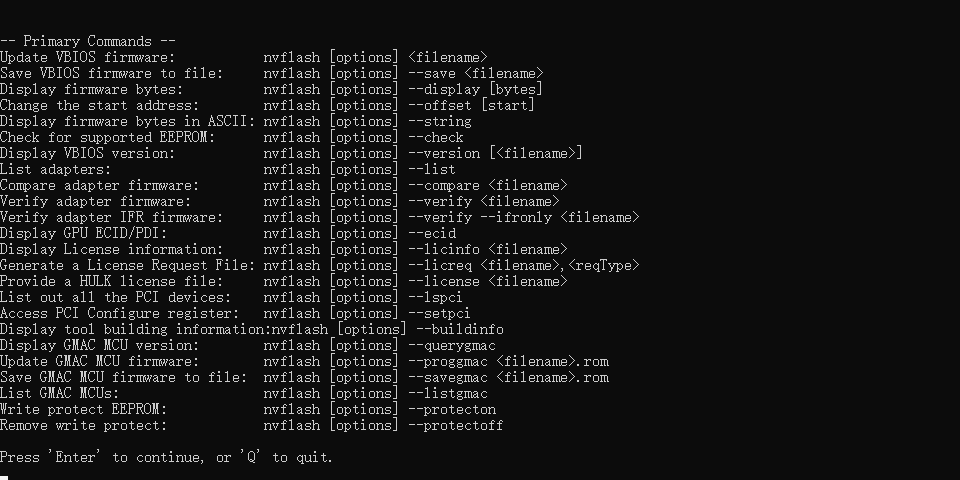The height and width of the screenshot is (480, 960).
Task: Click the '-- Primary Commands --' heading
Action: [x=88, y=42]
